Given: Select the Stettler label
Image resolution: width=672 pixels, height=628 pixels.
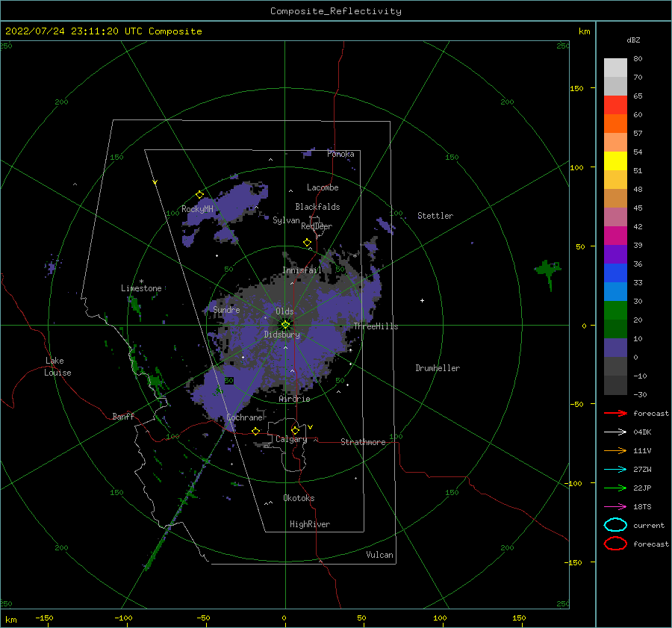Looking at the screenshot, I should tap(435, 216).
